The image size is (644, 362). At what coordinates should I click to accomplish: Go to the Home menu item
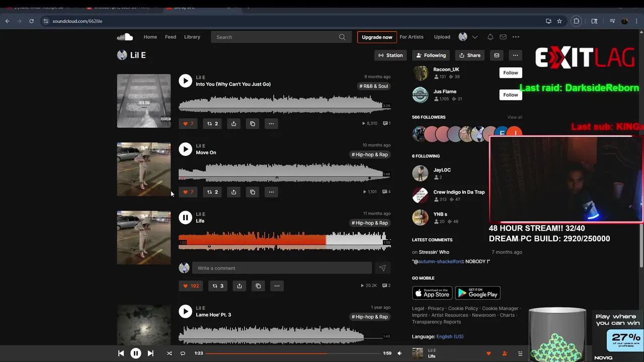150,37
